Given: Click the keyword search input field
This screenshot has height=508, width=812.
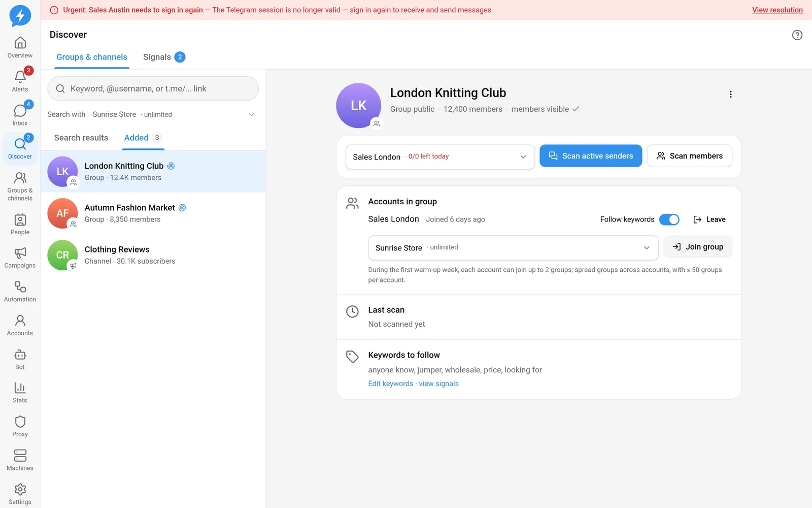Looking at the screenshot, I should (153, 88).
